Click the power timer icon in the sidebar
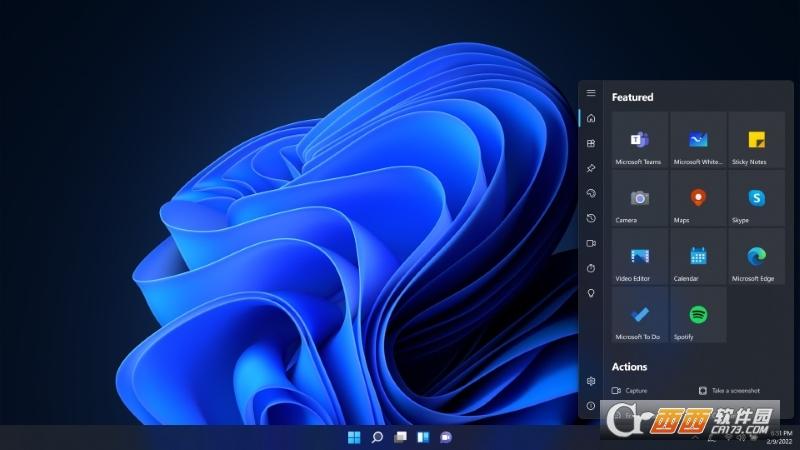Image resolution: width=800 pixels, height=450 pixels. [x=591, y=268]
